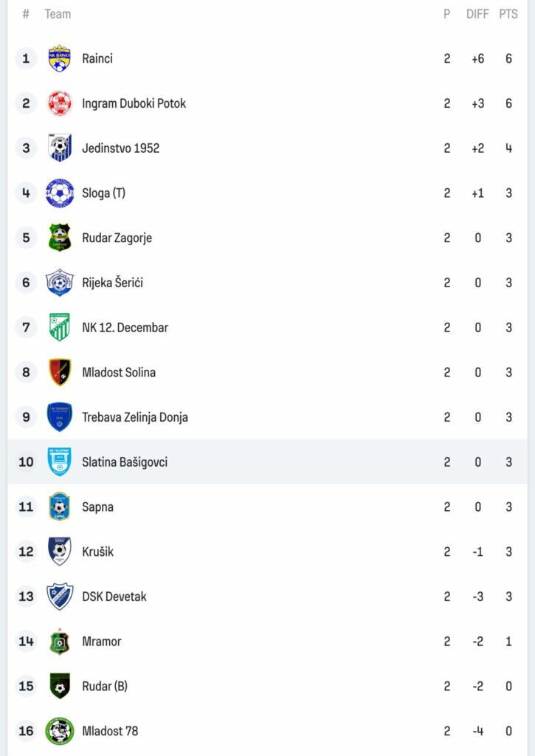Click the NK 12. Decembar green striped crest
The width and height of the screenshot is (535, 756).
click(x=60, y=327)
